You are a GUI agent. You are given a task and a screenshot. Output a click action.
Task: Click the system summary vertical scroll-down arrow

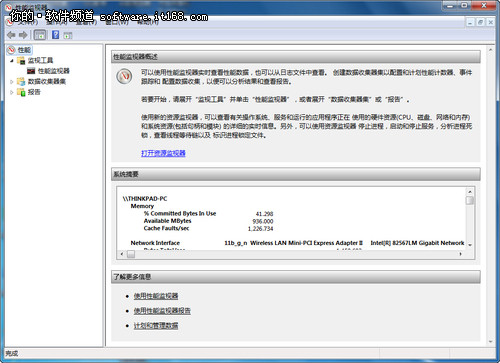470,245
